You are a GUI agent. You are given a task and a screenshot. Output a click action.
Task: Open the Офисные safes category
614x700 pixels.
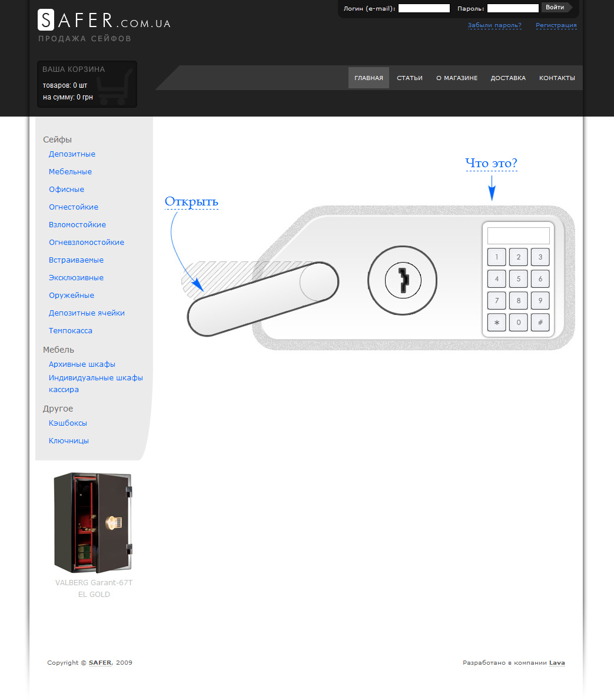click(x=67, y=190)
